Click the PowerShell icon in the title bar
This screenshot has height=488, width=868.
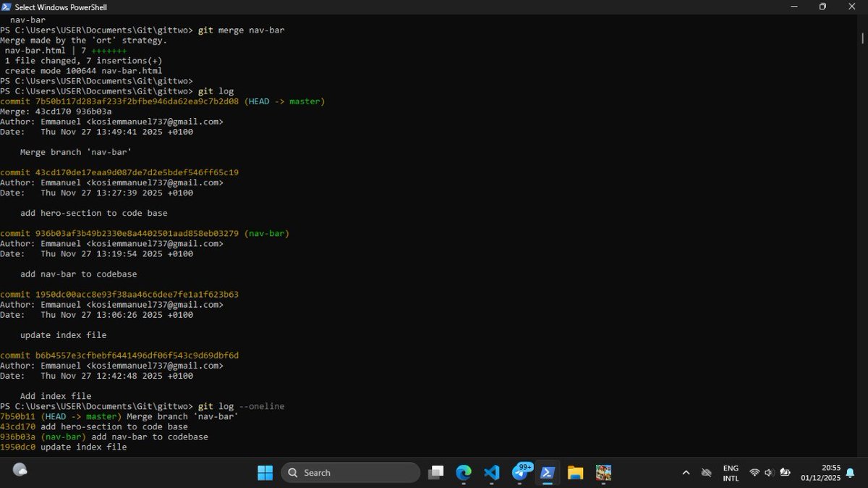pyautogui.click(x=6, y=7)
